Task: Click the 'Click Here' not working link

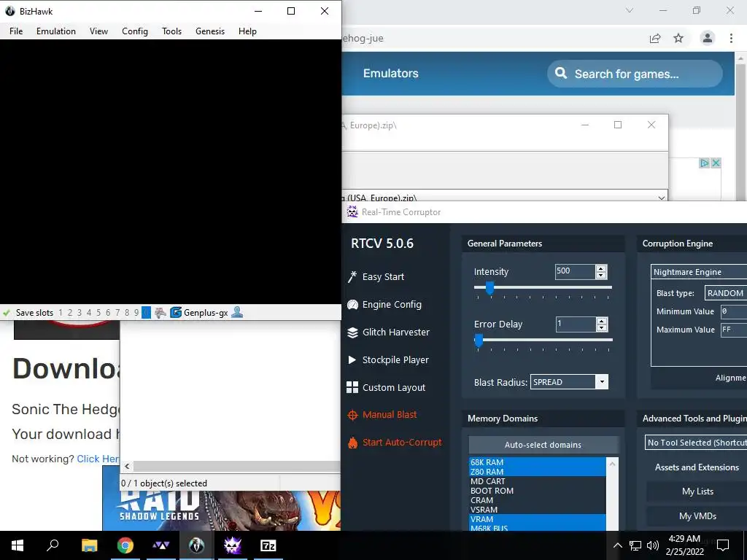Action: (98, 459)
